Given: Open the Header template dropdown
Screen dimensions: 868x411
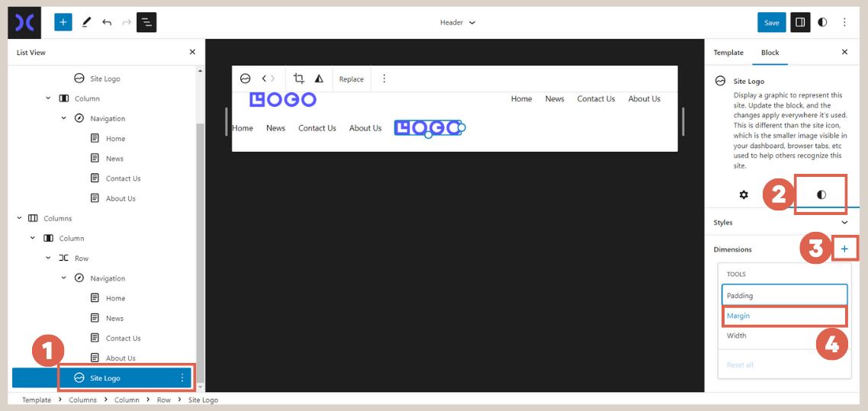Looking at the screenshot, I should coord(458,23).
